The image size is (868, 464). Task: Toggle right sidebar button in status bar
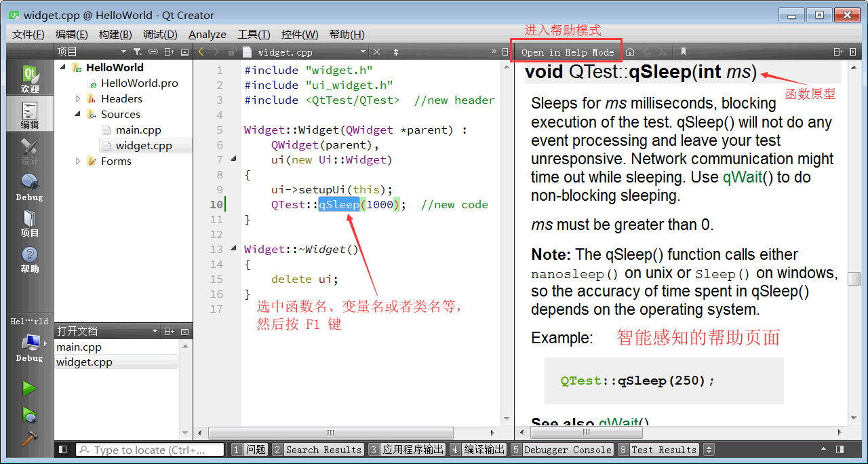(x=840, y=449)
